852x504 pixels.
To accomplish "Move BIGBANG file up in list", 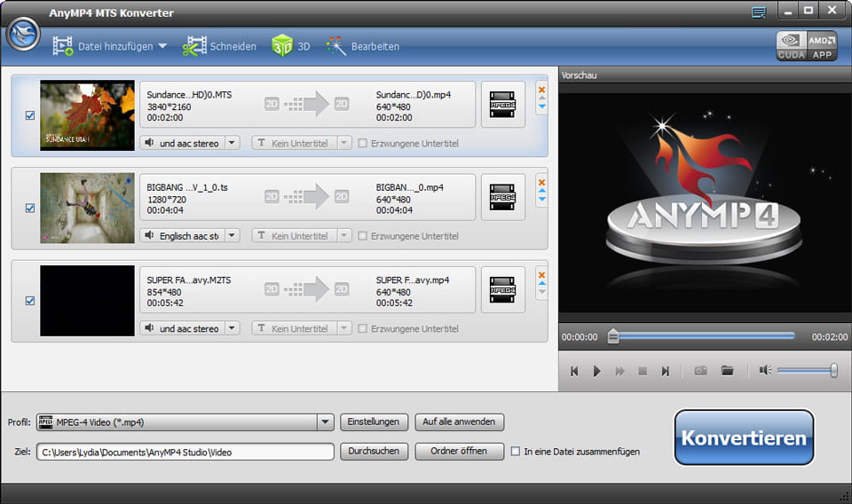I will pyautogui.click(x=541, y=191).
